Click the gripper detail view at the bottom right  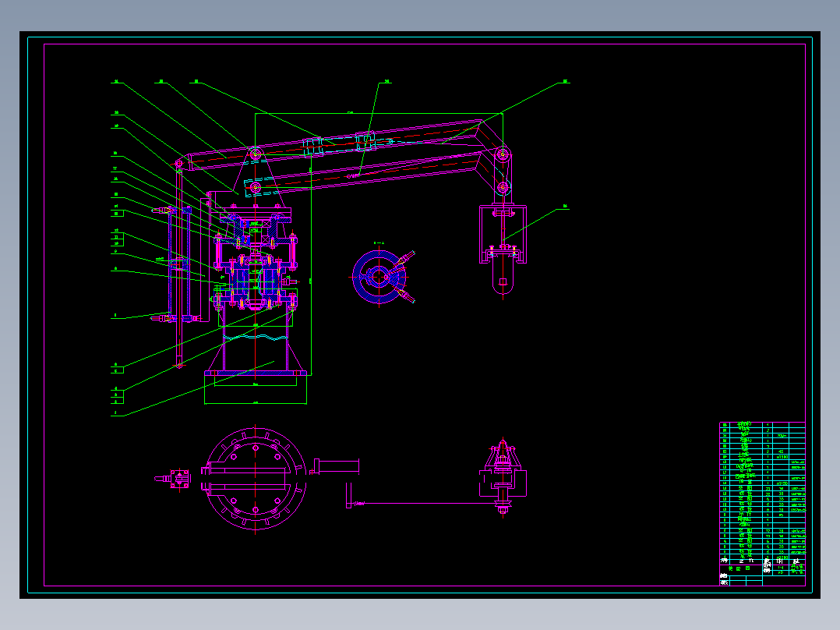[503, 477]
